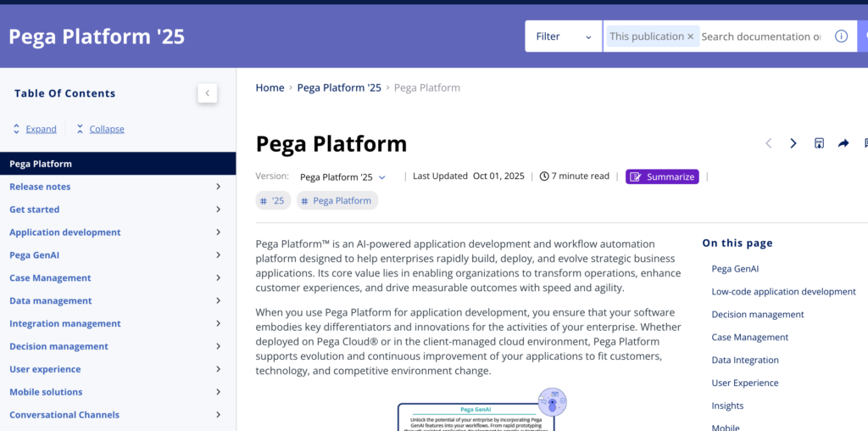The height and width of the screenshot is (431, 868).
Task: Remove the This publication search filter
Action: click(x=690, y=36)
